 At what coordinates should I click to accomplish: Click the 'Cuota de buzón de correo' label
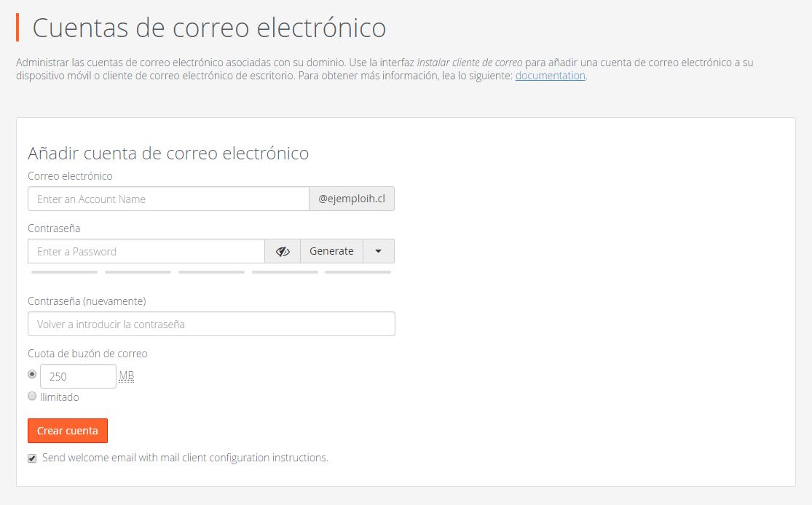[x=87, y=354]
